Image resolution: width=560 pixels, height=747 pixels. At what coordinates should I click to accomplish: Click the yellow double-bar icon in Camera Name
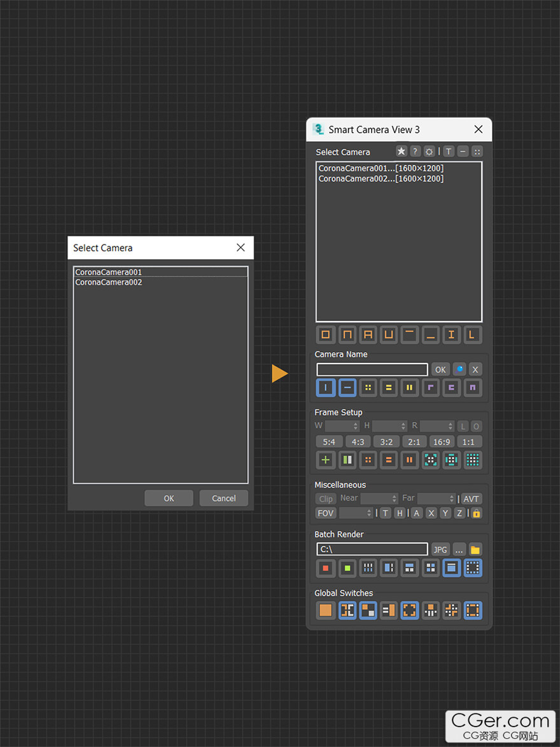(x=410, y=387)
